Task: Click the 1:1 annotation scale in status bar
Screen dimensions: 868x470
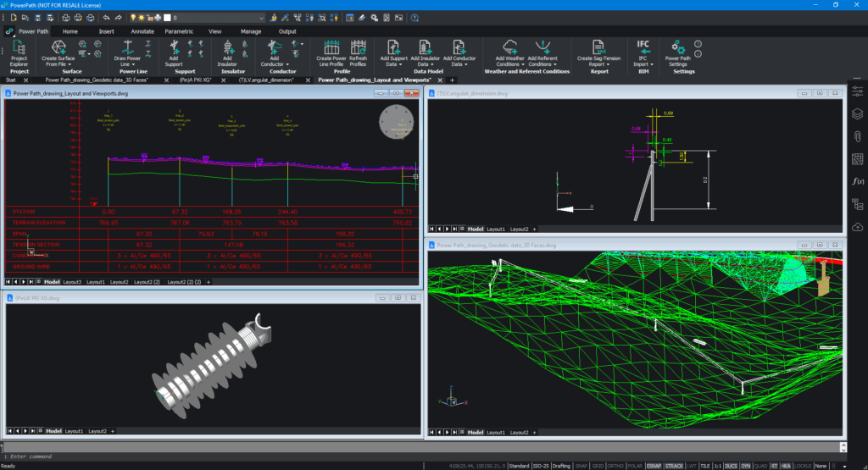Action: (x=718, y=466)
